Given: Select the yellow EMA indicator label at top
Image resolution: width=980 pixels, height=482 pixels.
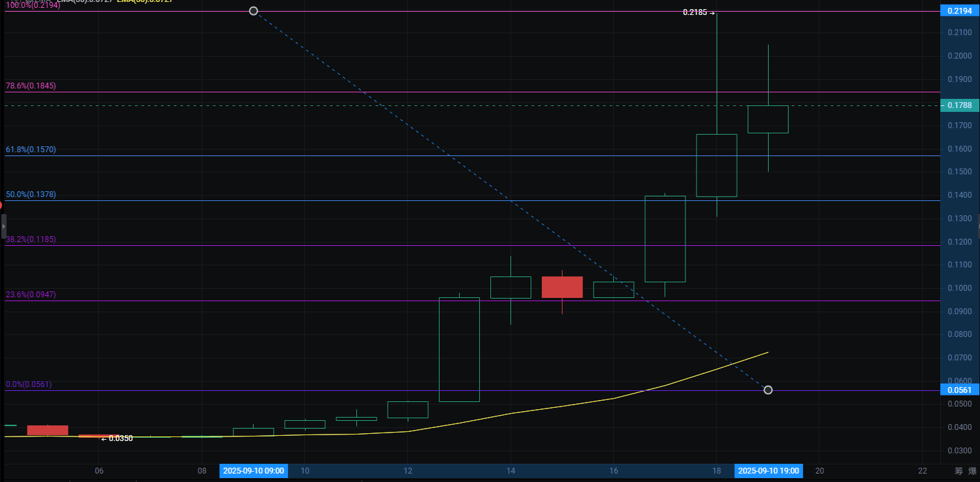Looking at the screenshot, I should (144, 2).
